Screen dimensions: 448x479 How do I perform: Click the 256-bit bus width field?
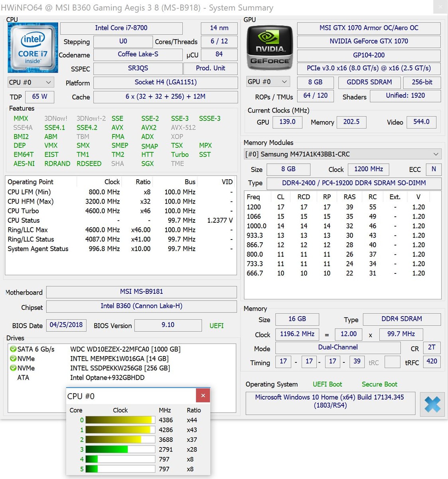pos(422,82)
